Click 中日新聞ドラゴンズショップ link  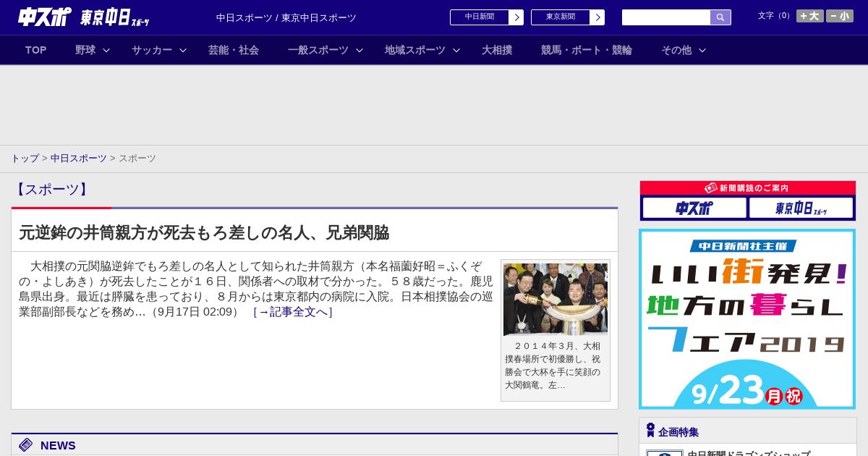tap(749, 454)
